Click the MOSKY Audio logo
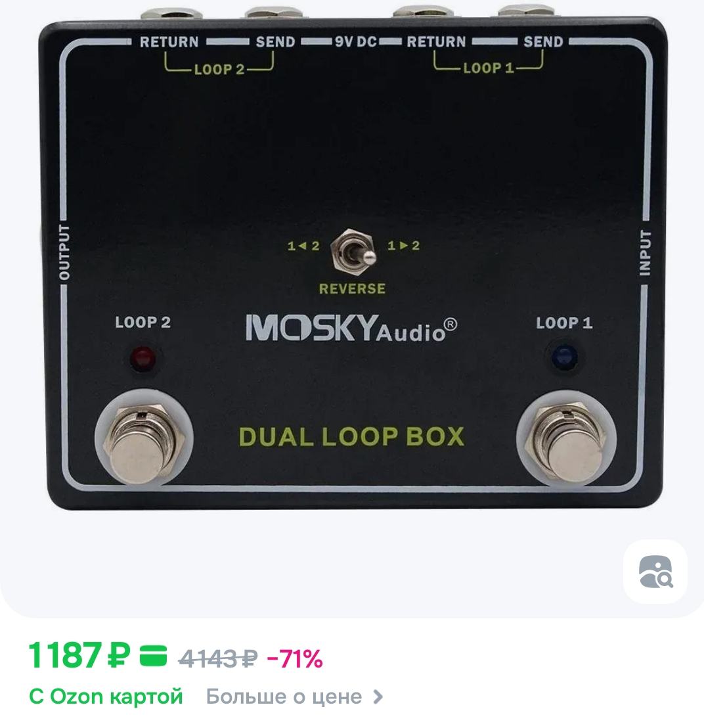Image resolution: width=704 pixels, height=728 pixels. coord(351,329)
